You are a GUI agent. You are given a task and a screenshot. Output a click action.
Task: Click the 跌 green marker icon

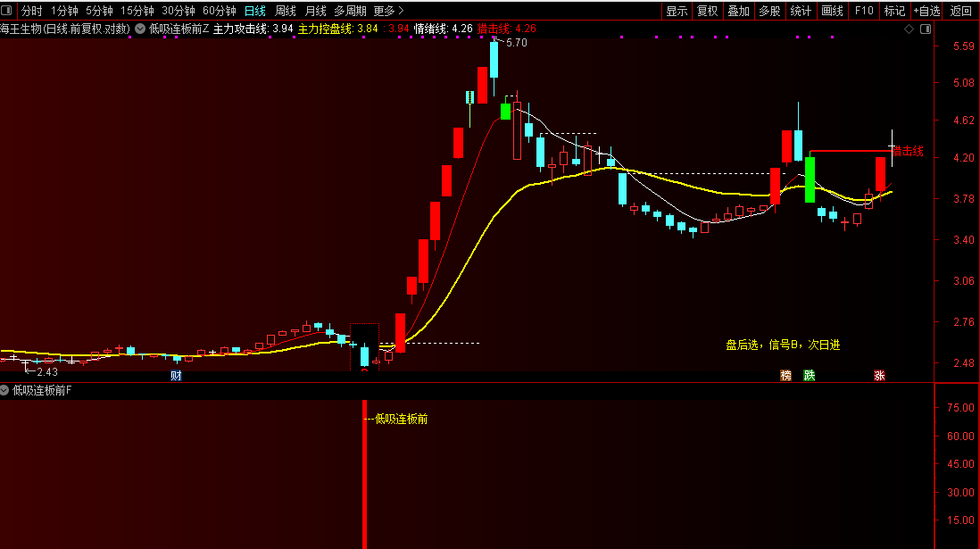tap(810, 375)
